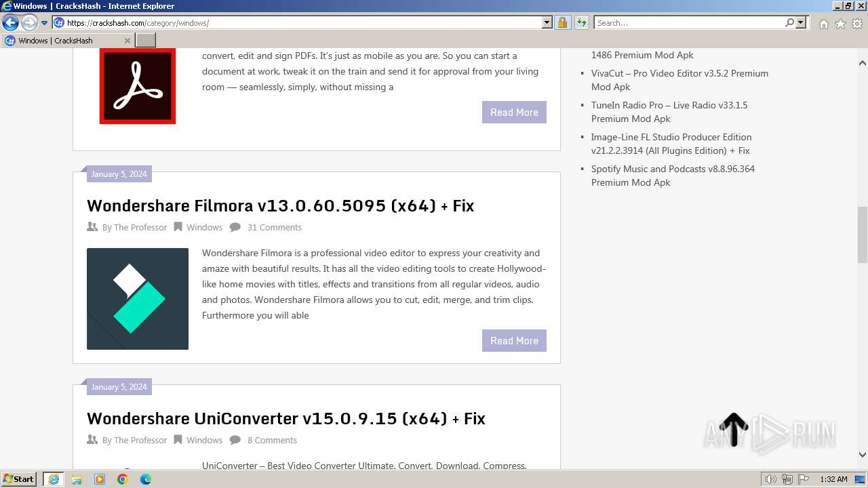Open the 31 Comments link

[x=275, y=228]
